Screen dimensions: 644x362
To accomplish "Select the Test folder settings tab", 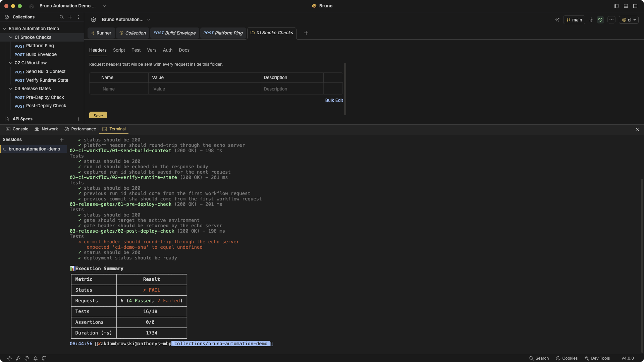I will [136, 50].
